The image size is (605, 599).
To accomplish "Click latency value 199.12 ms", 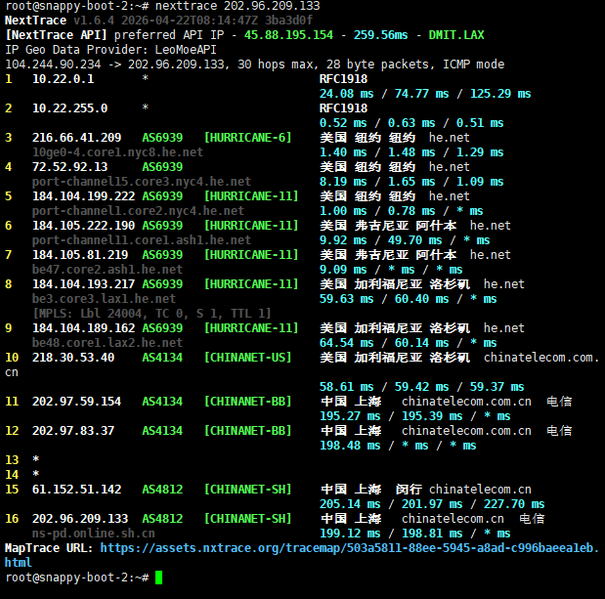I will (x=350, y=534).
